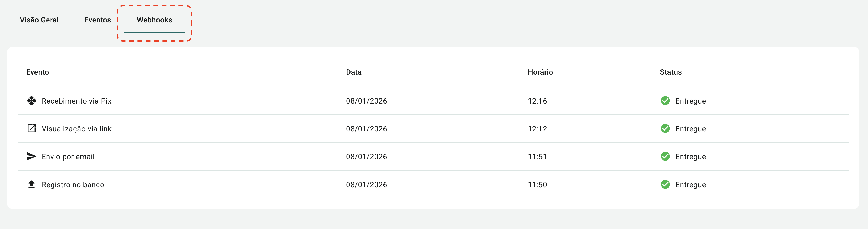868x229 pixels.
Task: Click the external link icon for Visualização
Action: click(x=31, y=128)
